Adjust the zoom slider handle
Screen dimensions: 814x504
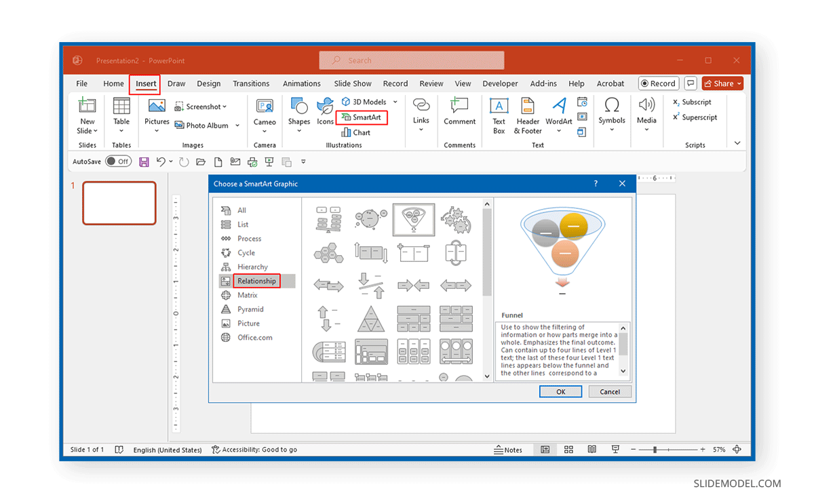click(x=655, y=450)
